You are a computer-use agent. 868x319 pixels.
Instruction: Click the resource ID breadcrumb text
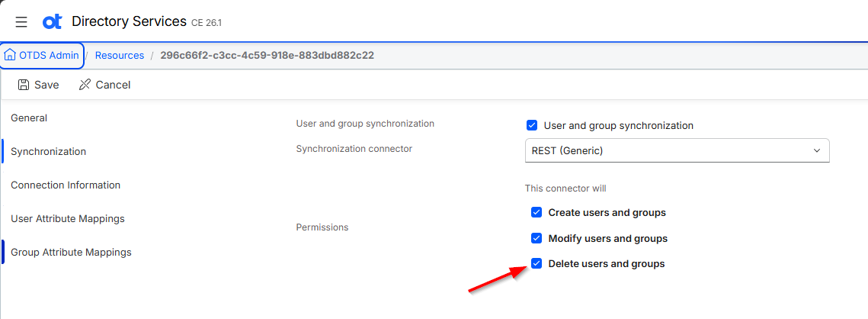click(x=267, y=56)
